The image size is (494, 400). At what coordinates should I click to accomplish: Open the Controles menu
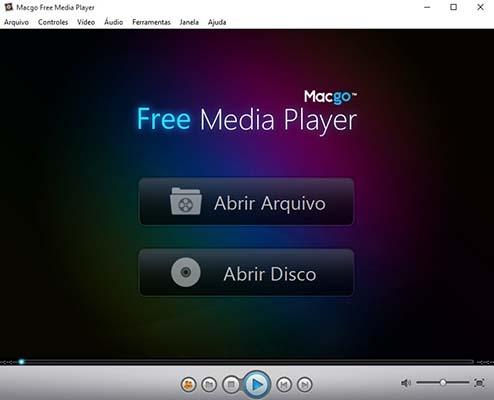click(x=53, y=22)
